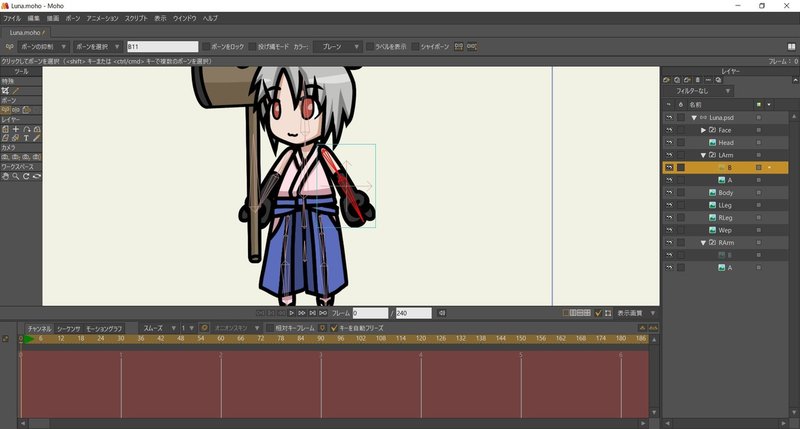800x429 pixels.
Task: Open the スムーズ interpolation dropdown
Action: (x=158, y=328)
